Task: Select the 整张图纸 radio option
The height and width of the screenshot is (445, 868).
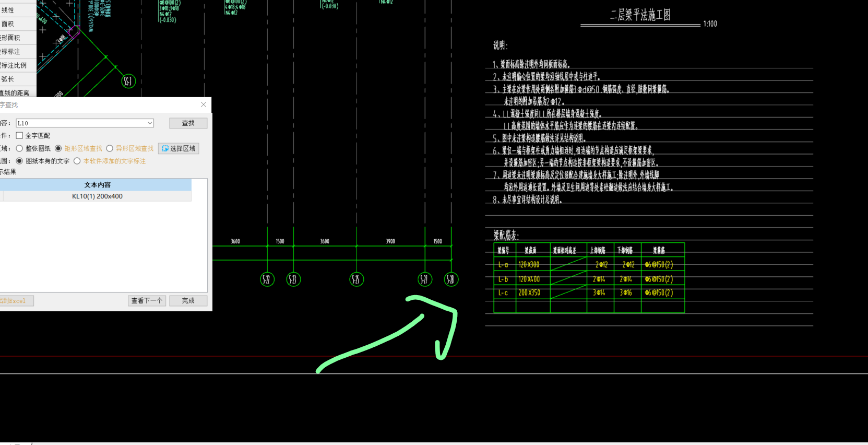Action: [19, 148]
